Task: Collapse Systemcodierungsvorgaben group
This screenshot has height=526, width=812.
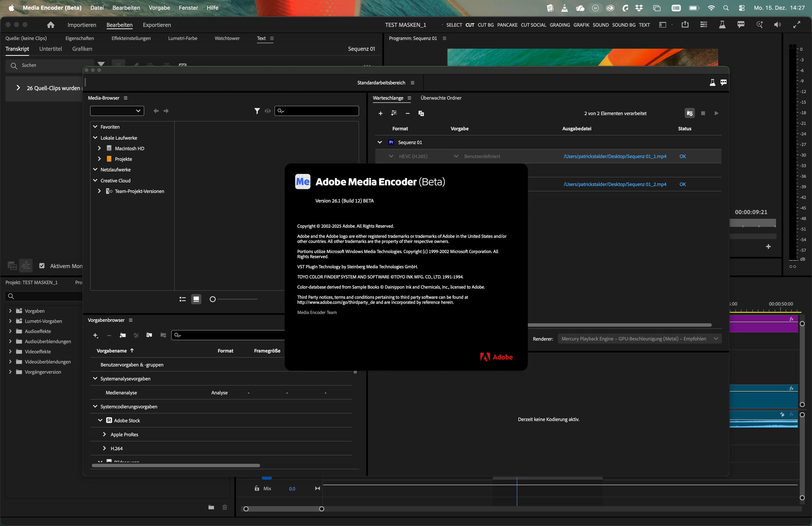Action: [95, 406]
